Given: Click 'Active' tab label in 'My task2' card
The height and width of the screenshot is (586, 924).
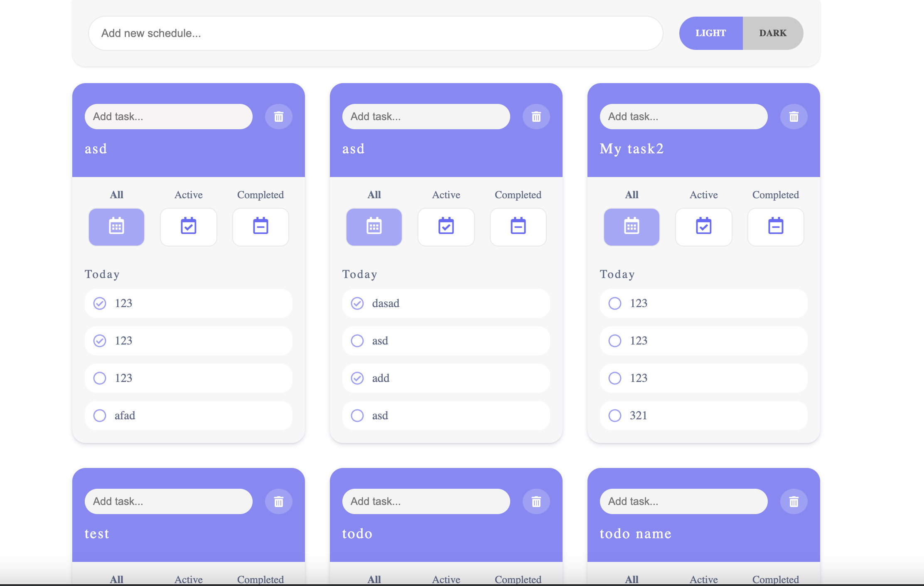Looking at the screenshot, I should pyautogui.click(x=703, y=195).
